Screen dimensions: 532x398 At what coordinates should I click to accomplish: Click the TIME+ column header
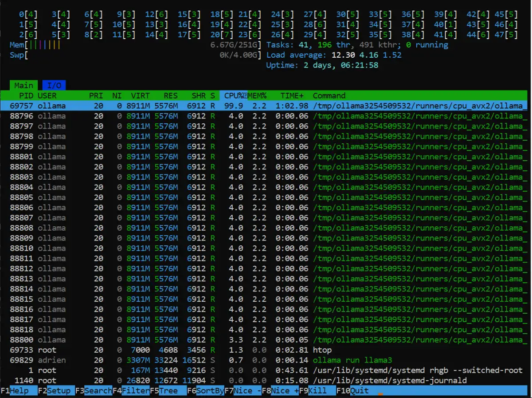point(293,95)
